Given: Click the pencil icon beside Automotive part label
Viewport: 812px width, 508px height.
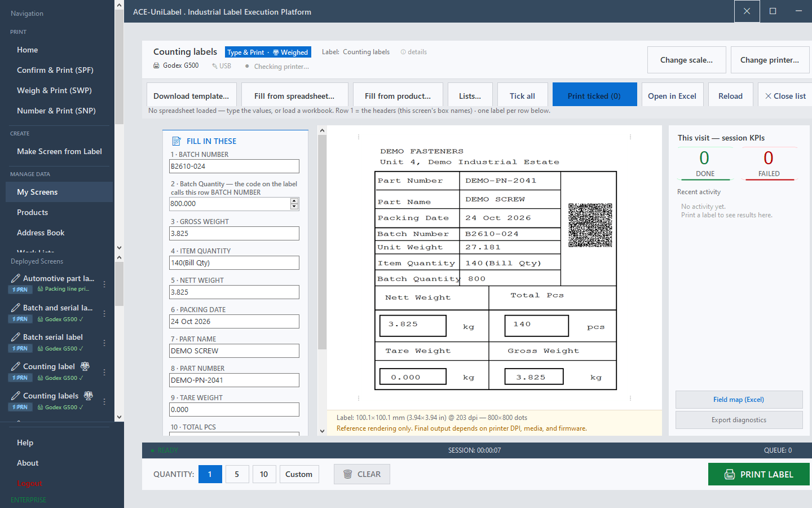Looking at the screenshot, I should [x=16, y=278].
